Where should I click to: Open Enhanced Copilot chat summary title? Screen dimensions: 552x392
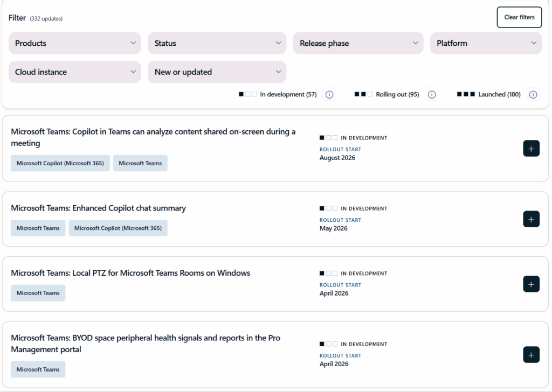[98, 208]
